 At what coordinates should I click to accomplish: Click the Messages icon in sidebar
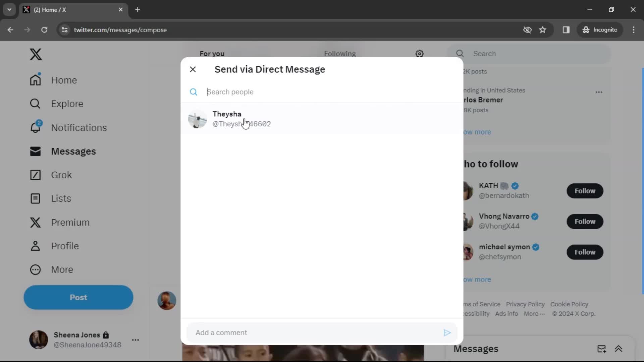(x=35, y=151)
